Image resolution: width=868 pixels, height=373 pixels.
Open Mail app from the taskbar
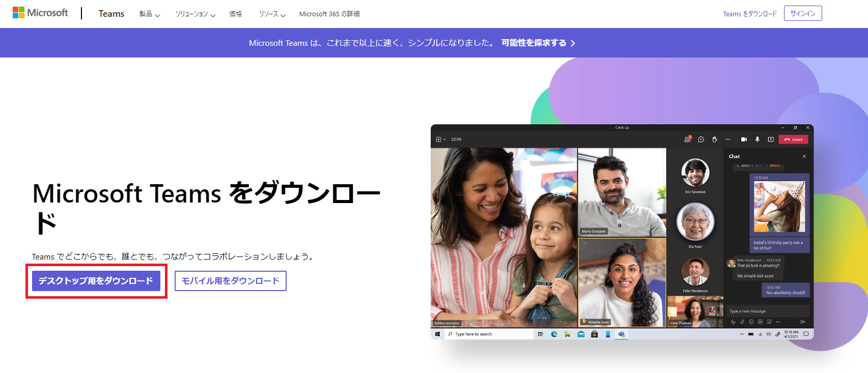click(x=581, y=334)
